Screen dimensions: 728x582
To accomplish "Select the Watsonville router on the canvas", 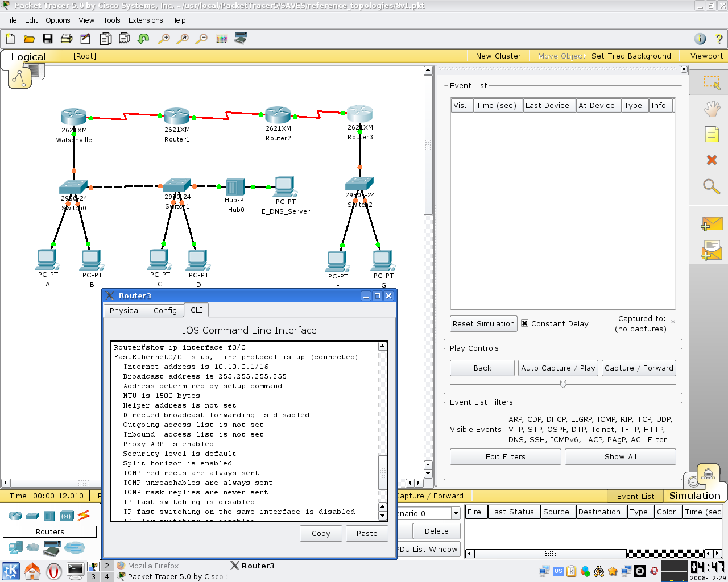I will pyautogui.click(x=74, y=117).
